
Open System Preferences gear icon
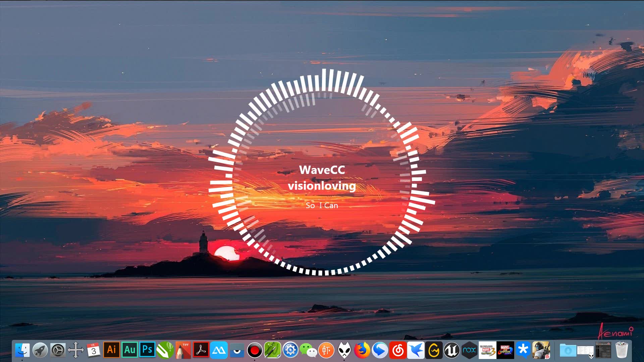(58, 351)
